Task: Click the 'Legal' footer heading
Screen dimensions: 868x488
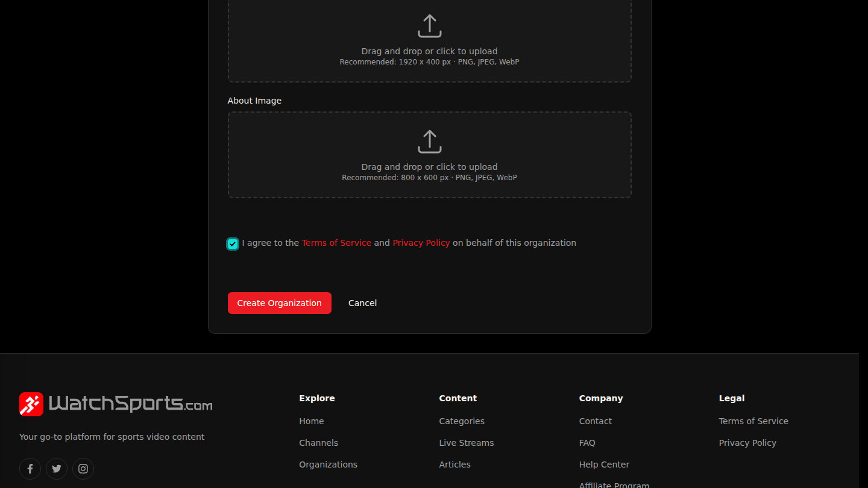Action: [x=732, y=398]
